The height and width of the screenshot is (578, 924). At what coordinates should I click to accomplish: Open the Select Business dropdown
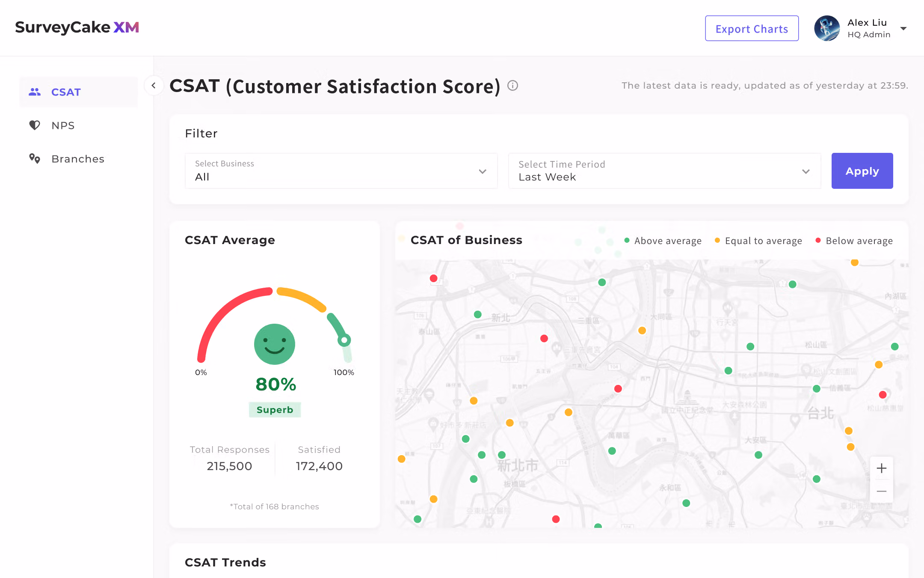coord(341,171)
